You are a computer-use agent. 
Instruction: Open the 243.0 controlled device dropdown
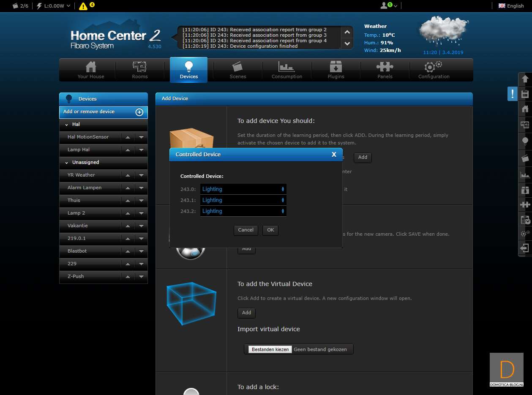[x=243, y=189]
